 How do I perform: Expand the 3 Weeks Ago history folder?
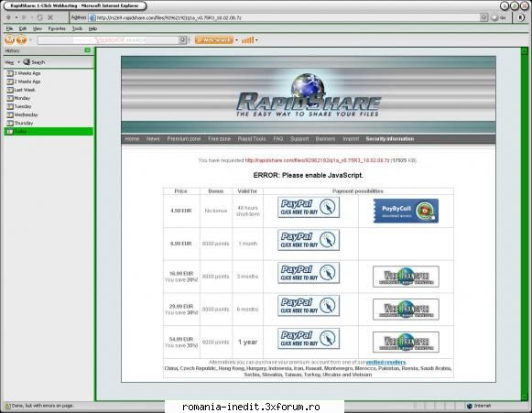coord(10,73)
